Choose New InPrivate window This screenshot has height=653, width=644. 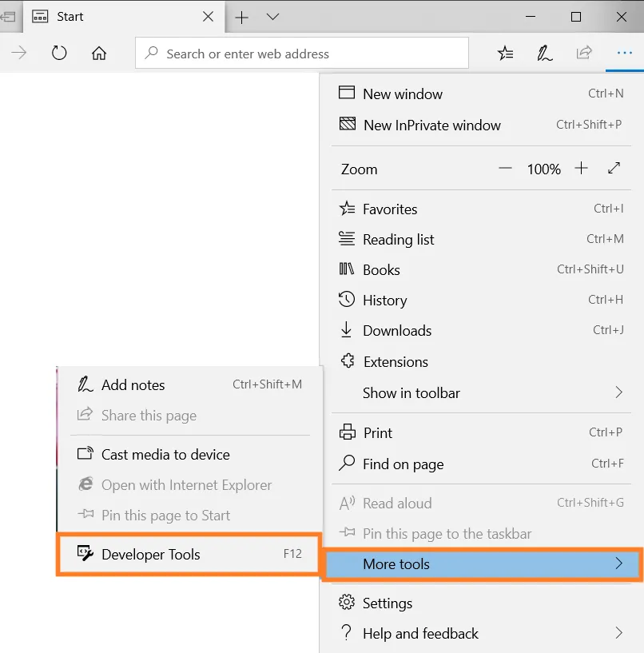[481, 125]
